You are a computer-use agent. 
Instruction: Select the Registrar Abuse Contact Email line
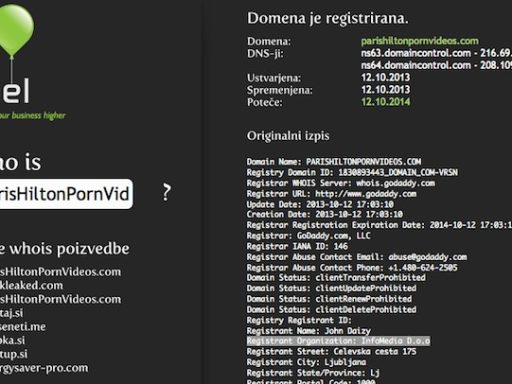coord(357,257)
